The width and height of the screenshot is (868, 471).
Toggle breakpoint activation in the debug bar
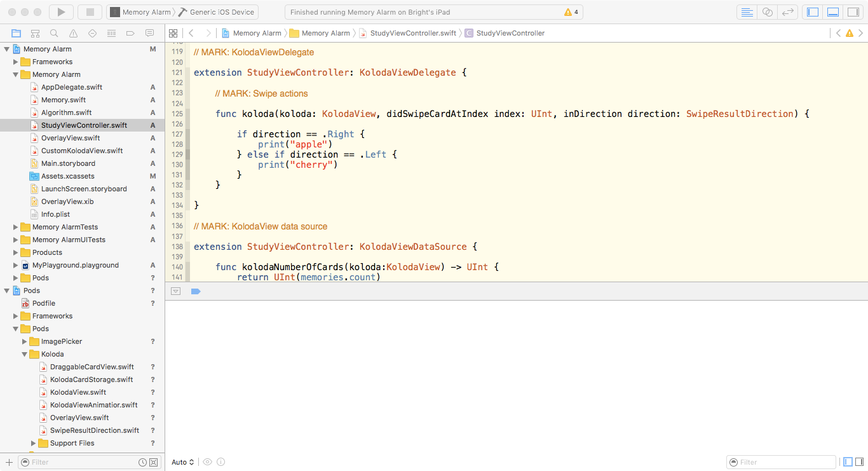point(196,291)
